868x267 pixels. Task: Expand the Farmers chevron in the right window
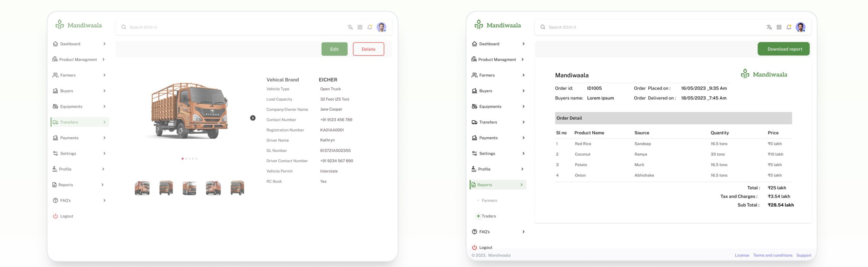523,75
